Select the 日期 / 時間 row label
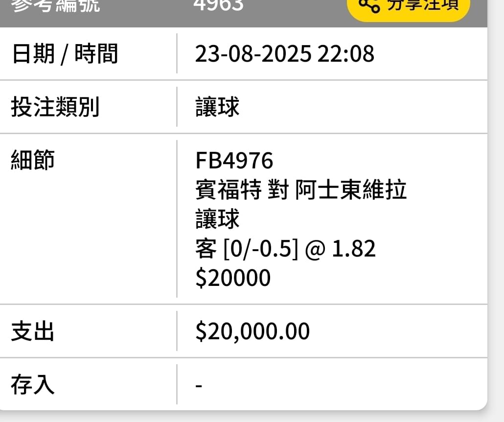The image size is (504, 422). coord(65,54)
